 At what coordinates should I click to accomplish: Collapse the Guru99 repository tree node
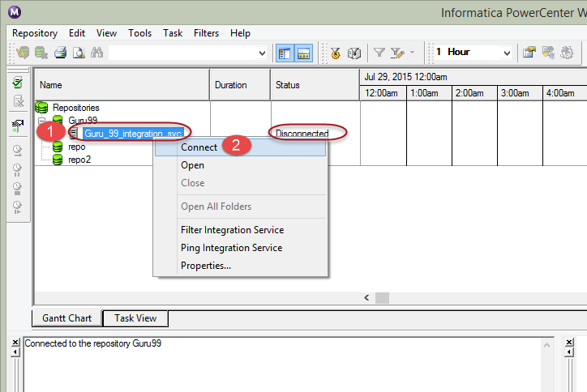point(42,120)
